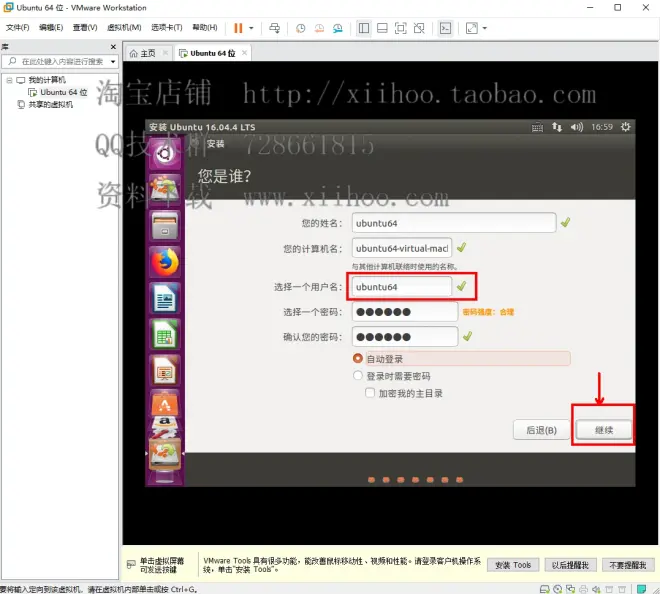This screenshot has width=660, height=594.
Task: Click the Ubuntu keyboard indicator icon
Action: click(x=537, y=127)
